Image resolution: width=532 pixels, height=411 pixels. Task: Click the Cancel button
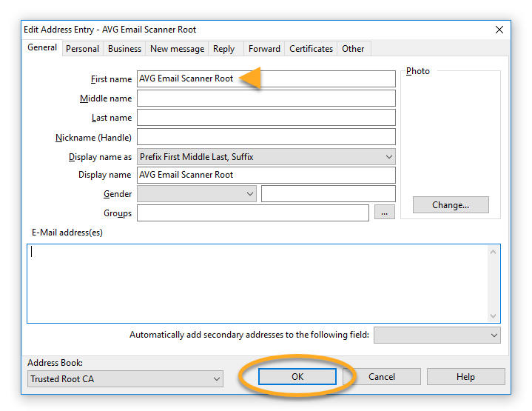382,377
